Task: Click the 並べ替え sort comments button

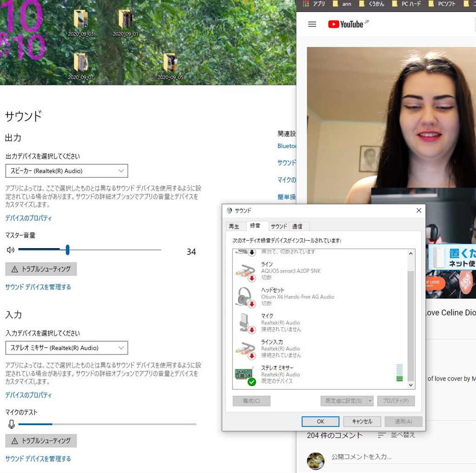Action: coord(397,435)
